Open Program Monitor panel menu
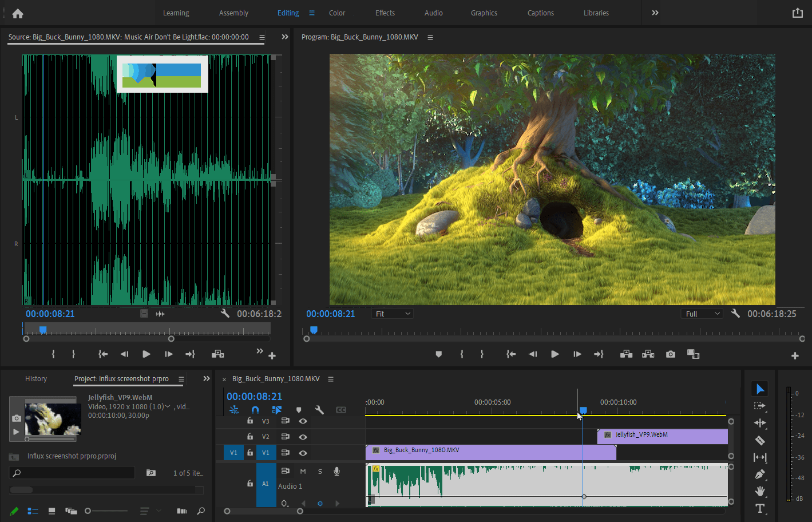The height and width of the screenshot is (522, 812). click(x=430, y=37)
